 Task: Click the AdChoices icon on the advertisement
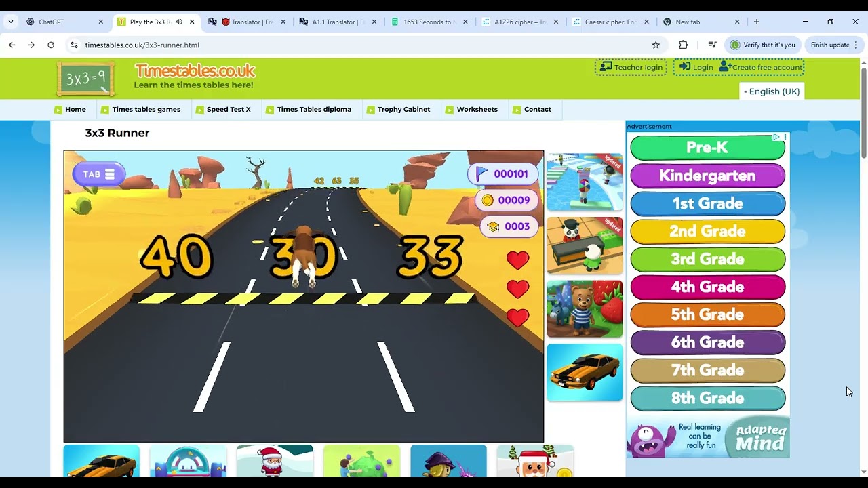click(776, 137)
